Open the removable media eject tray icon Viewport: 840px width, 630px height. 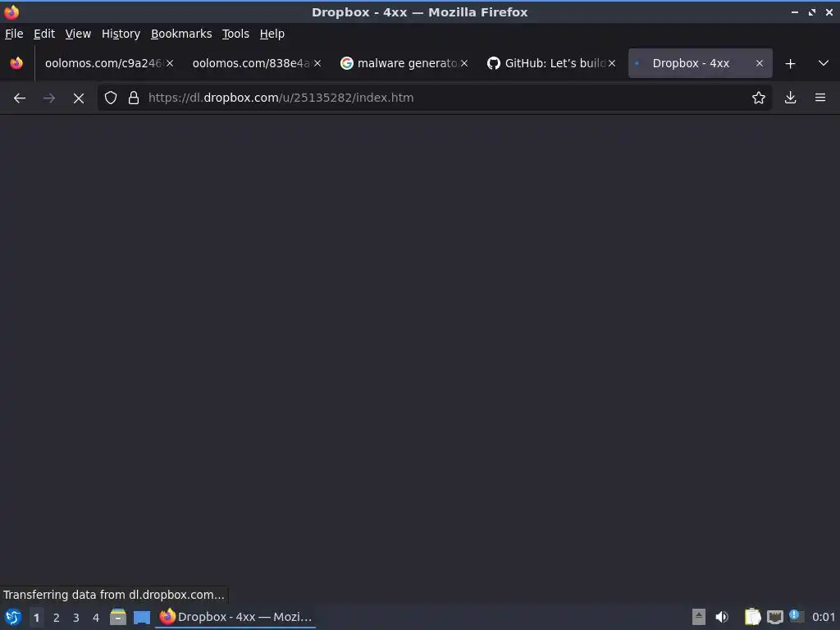pyautogui.click(x=699, y=617)
